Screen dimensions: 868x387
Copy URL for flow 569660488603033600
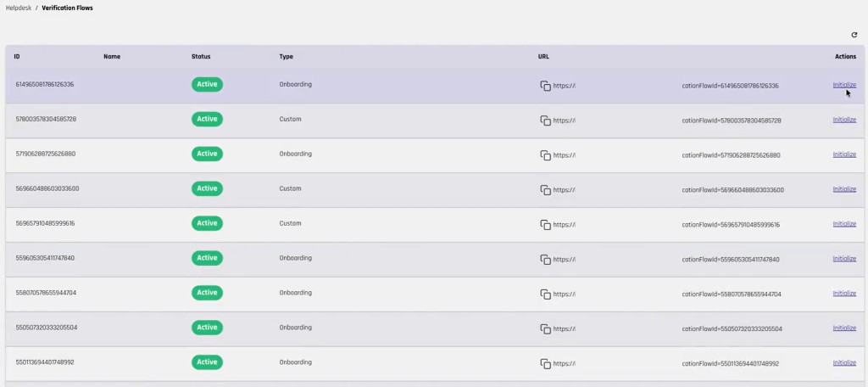pos(545,190)
